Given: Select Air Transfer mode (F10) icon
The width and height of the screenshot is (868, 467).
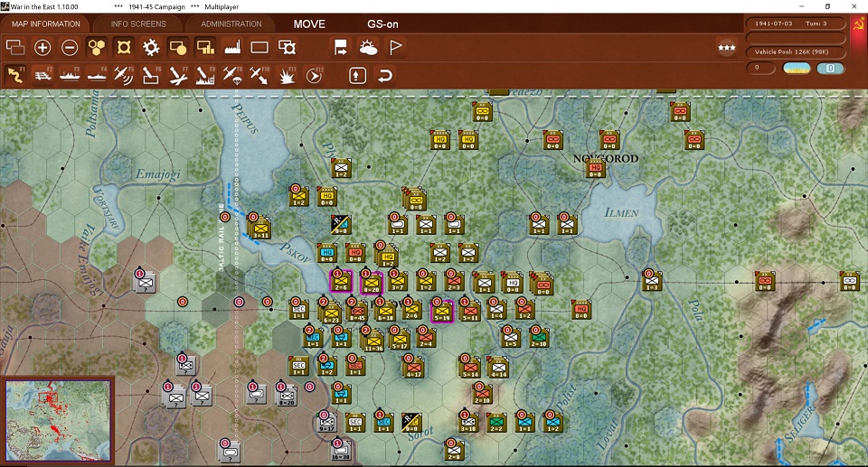Looking at the screenshot, I should pyautogui.click(x=259, y=75).
